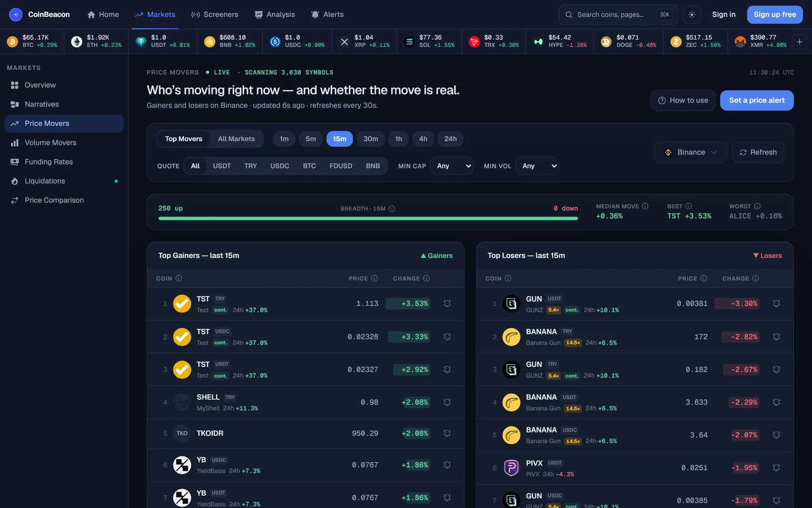812x508 pixels.
Task: Filter quote by USDT
Action: pos(222,166)
